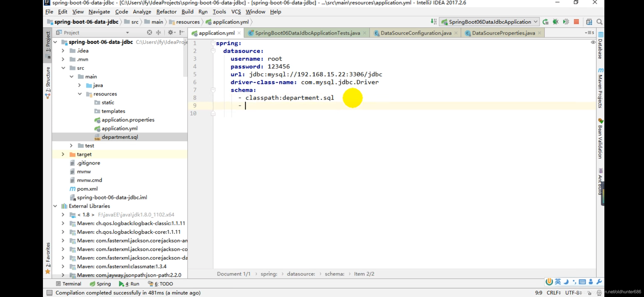Toggle tool window buttons at bottom-left corner
Image resolution: width=644 pixels, height=297 pixels.
(49, 293)
